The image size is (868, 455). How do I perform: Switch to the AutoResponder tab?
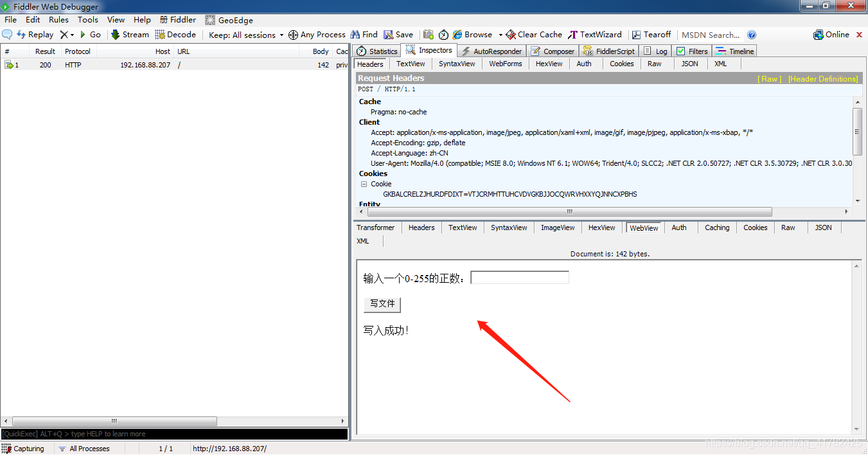tap(492, 51)
